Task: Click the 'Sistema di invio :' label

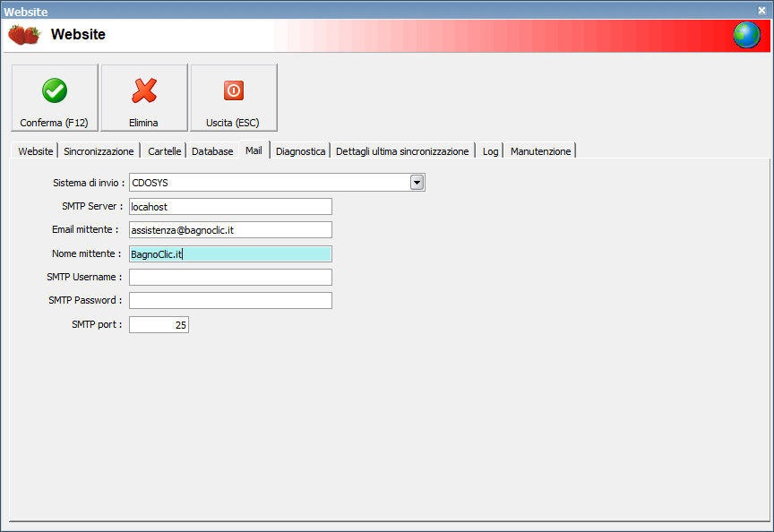Action: pos(89,183)
